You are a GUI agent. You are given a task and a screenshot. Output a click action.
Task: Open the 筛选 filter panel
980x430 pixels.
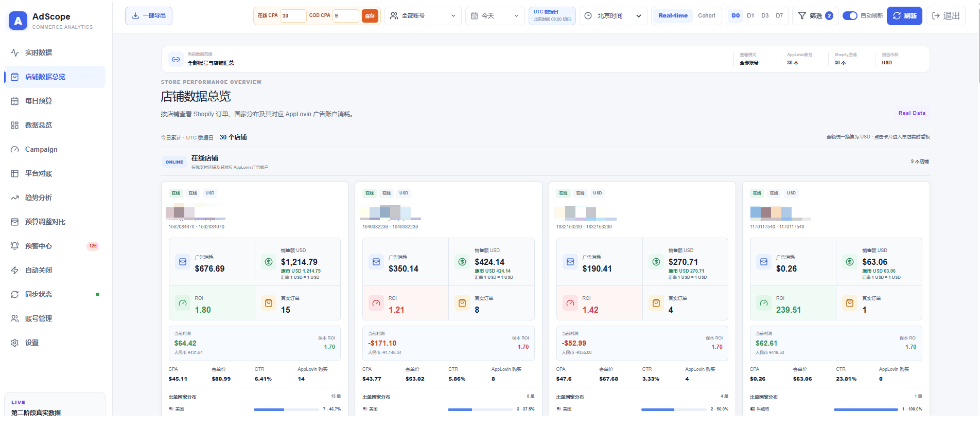point(815,16)
